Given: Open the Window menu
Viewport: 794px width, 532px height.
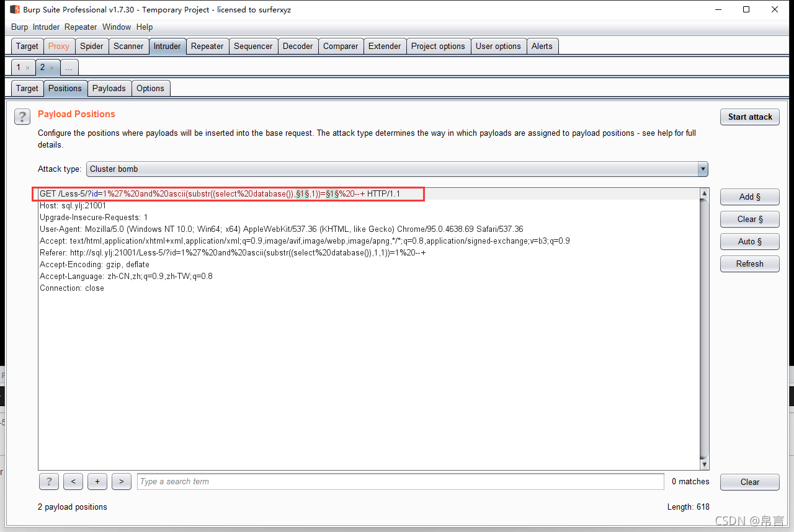Looking at the screenshot, I should coord(117,27).
